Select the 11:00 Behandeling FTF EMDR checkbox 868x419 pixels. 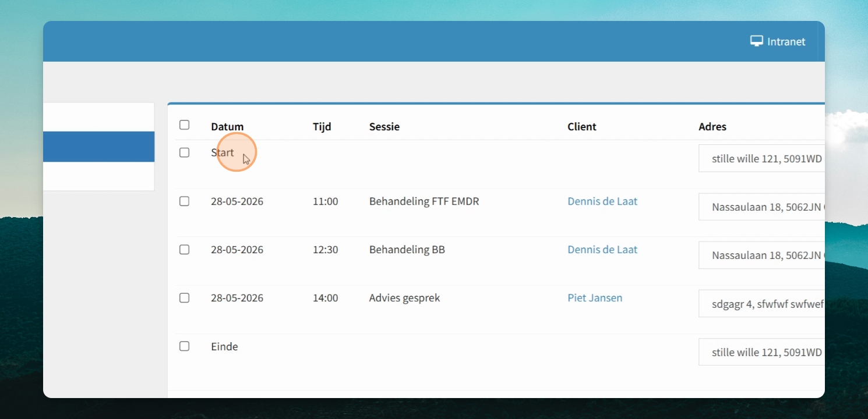tap(184, 201)
